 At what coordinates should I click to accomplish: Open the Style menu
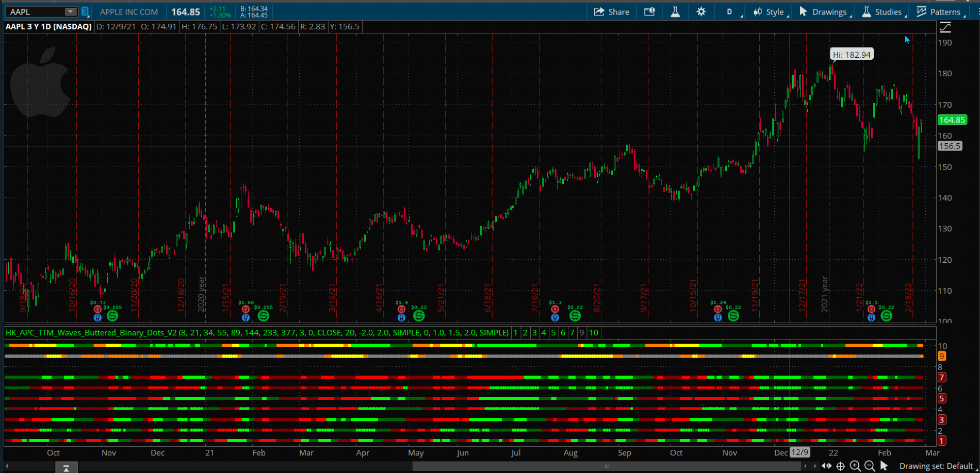tap(769, 12)
